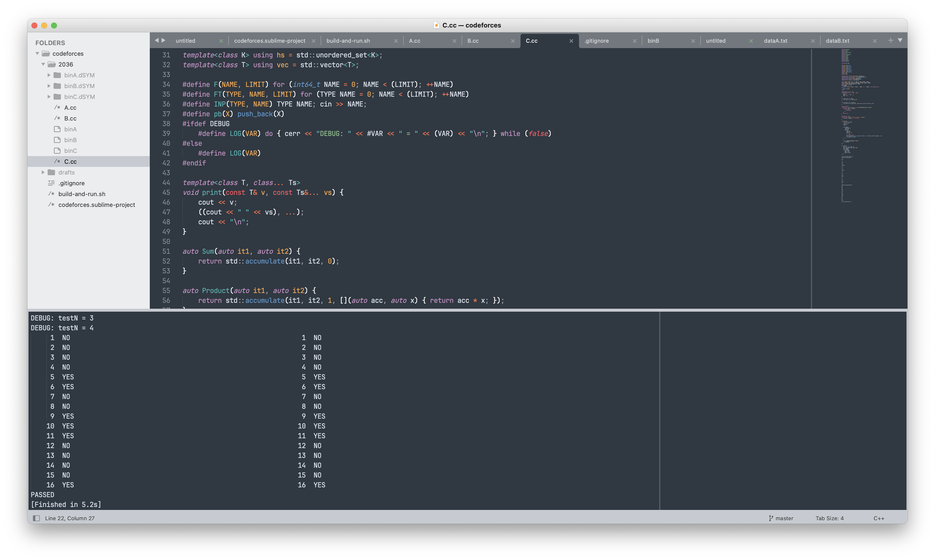This screenshot has width=935, height=560.
Task: Change the C++ syntax selector
Action: click(879, 518)
